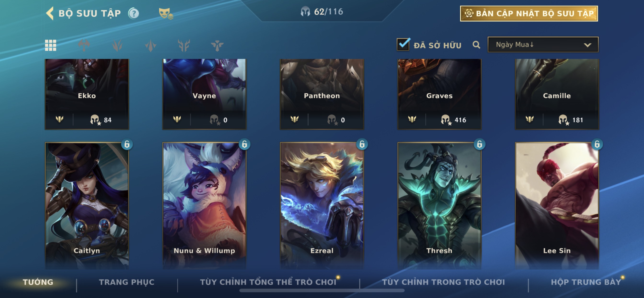Filter champions by the axe role icon
644x298 pixels.
pyautogui.click(x=84, y=45)
